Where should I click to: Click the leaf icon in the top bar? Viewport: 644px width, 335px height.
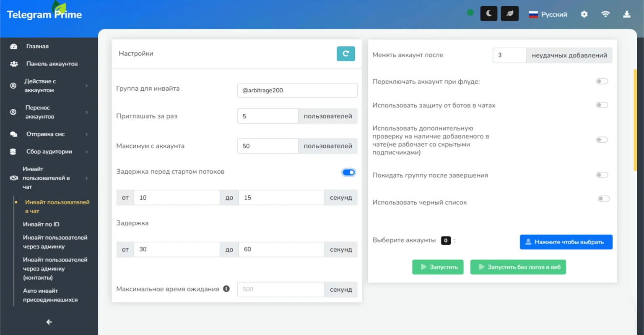click(x=509, y=13)
